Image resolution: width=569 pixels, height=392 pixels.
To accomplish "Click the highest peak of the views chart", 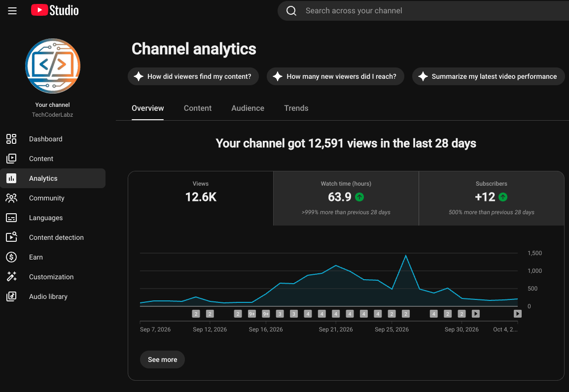I will 406,256.
